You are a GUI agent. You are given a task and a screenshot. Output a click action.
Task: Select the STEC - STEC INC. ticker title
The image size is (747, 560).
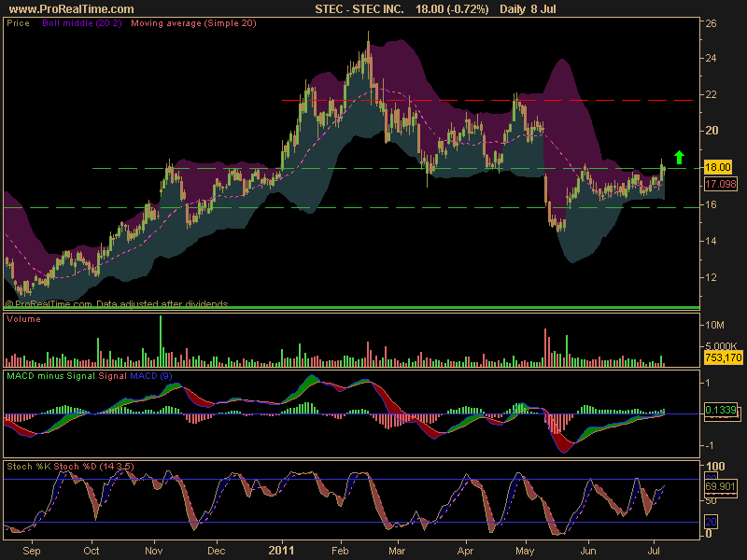pyautogui.click(x=359, y=9)
